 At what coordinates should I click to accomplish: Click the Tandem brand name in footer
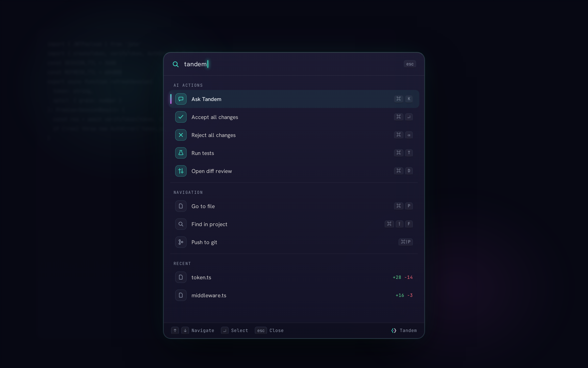tap(408, 331)
